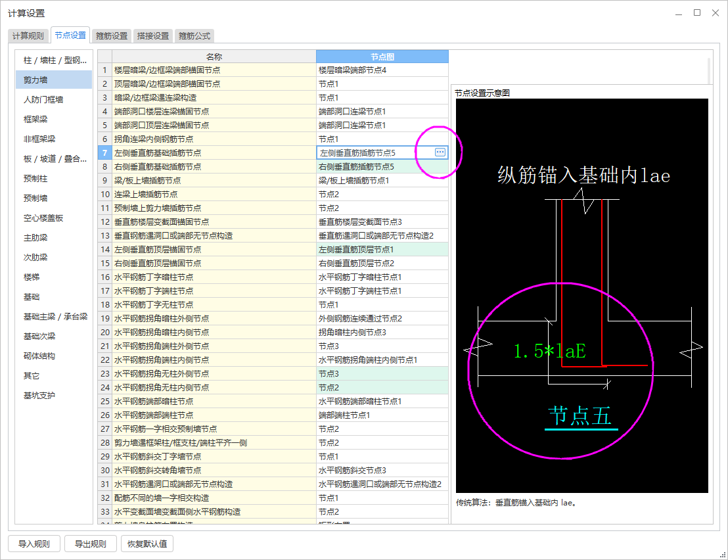Click the node diagram preview image
728x560 pixels.
[x=581, y=295]
